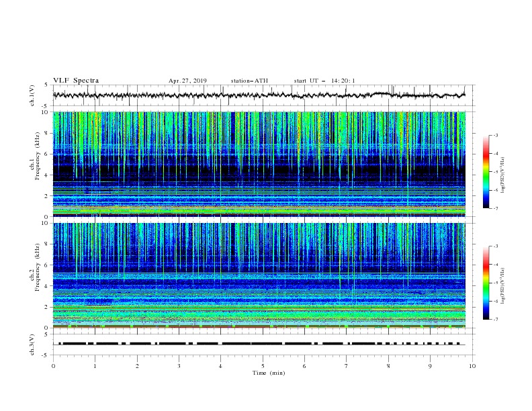
Task: Click the date 'Apr. 27, 2019'
Action: pos(187,81)
